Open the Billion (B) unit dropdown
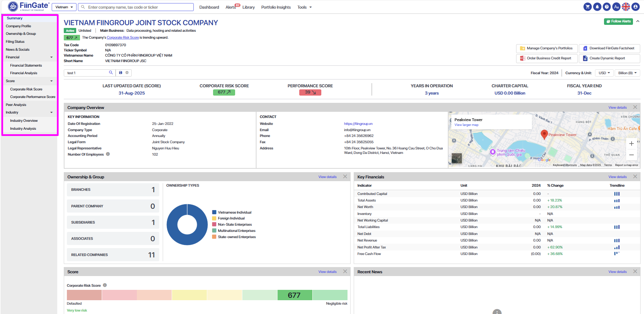This screenshot has width=644, height=314. 627,73
